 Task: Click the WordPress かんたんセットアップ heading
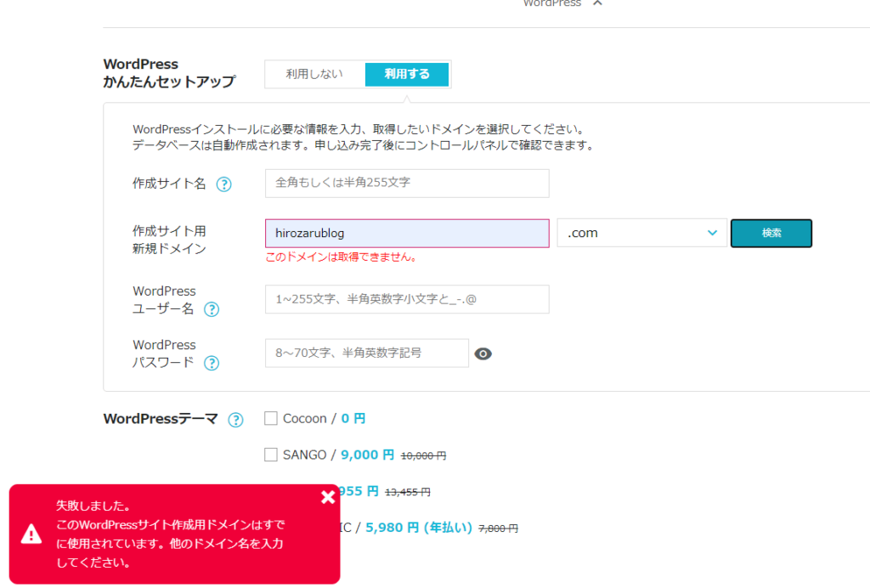click(x=169, y=73)
